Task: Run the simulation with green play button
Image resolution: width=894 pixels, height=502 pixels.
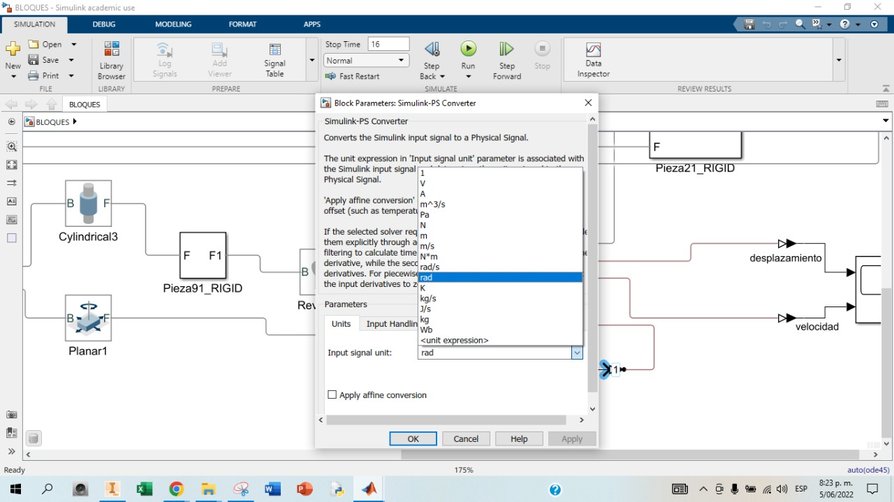Action: coord(468,48)
